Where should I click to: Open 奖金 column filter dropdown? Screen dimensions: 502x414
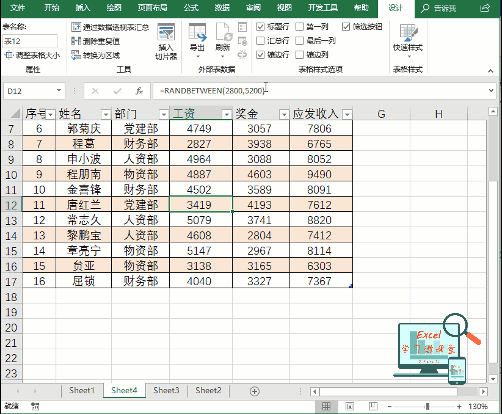(284, 115)
